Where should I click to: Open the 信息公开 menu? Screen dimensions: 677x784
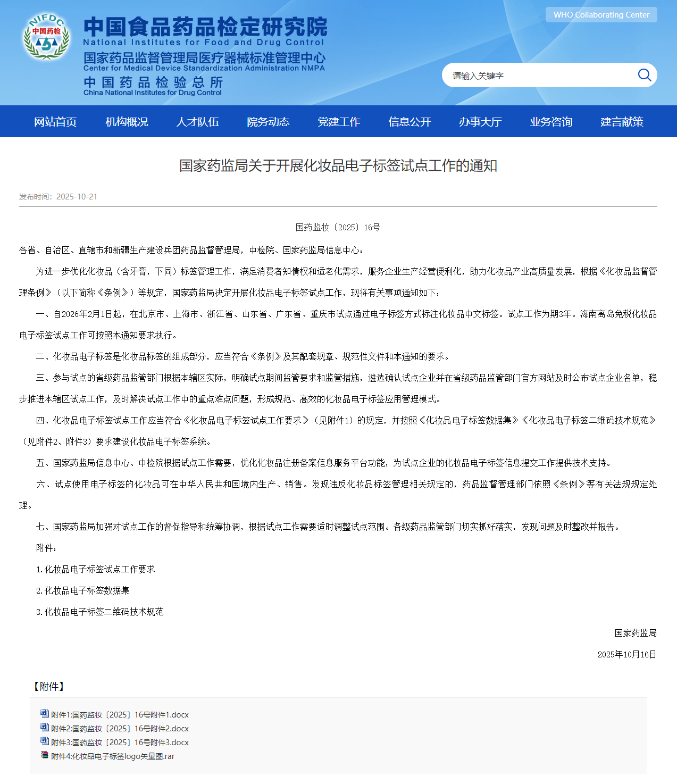(409, 122)
